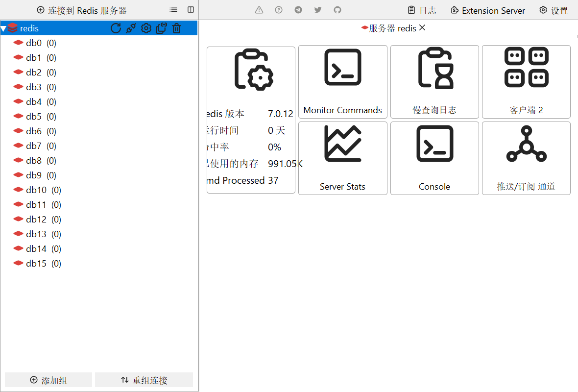Delete the redis connection via trash icon
This screenshot has height=392, width=578.
point(176,28)
